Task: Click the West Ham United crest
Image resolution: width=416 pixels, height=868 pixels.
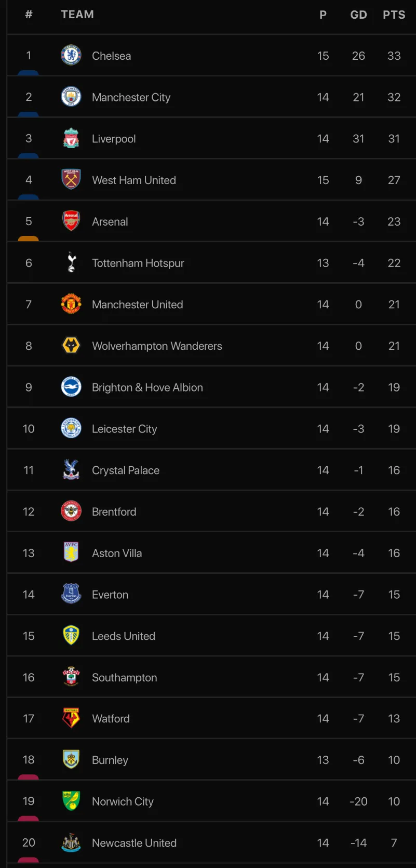Action: pyautogui.click(x=71, y=180)
